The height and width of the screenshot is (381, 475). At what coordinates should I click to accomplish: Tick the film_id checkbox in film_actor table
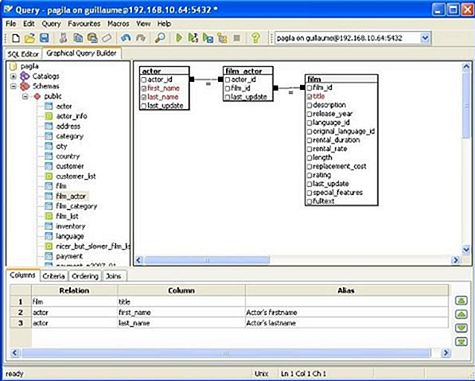click(227, 88)
